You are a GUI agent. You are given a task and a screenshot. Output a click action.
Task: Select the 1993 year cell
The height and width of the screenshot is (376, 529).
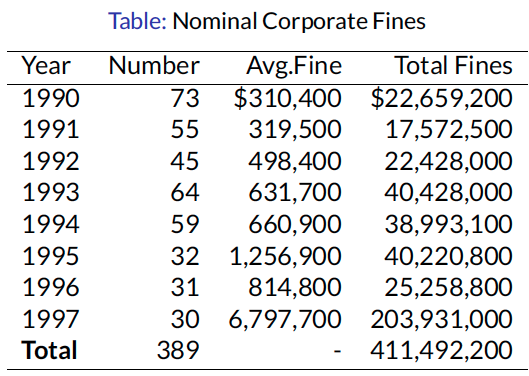pyautogui.click(x=51, y=193)
